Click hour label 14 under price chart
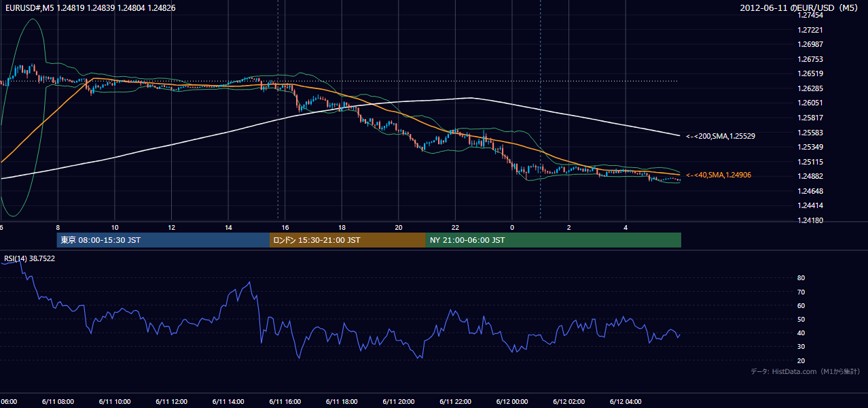The image size is (868, 408). coord(228,228)
